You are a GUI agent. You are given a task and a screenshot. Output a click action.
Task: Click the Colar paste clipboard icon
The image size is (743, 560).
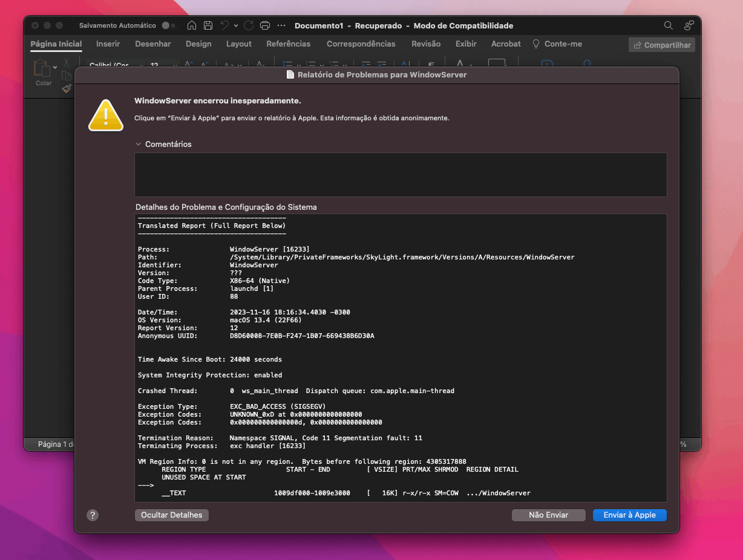pyautogui.click(x=41, y=68)
